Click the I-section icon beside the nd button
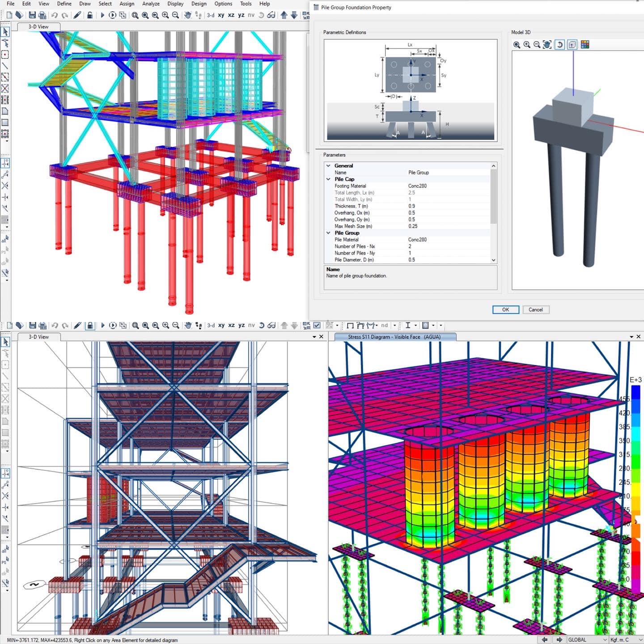Image resolution: width=644 pixels, height=644 pixels. [x=408, y=326]
